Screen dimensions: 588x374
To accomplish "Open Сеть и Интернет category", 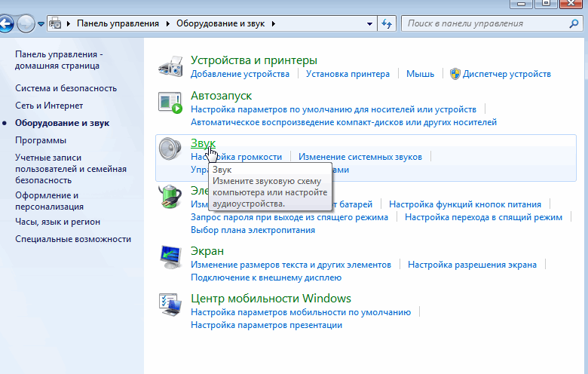I will tap(49, 106).
